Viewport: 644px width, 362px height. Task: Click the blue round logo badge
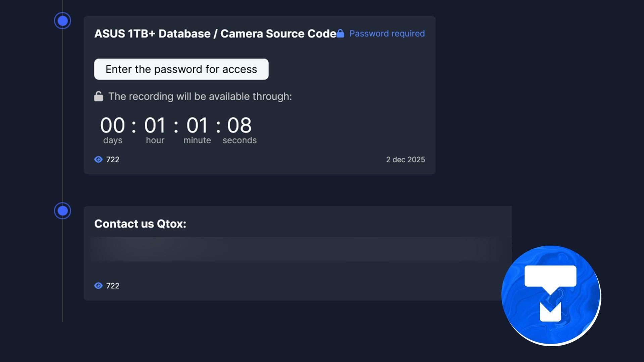[x=551, y=296]
